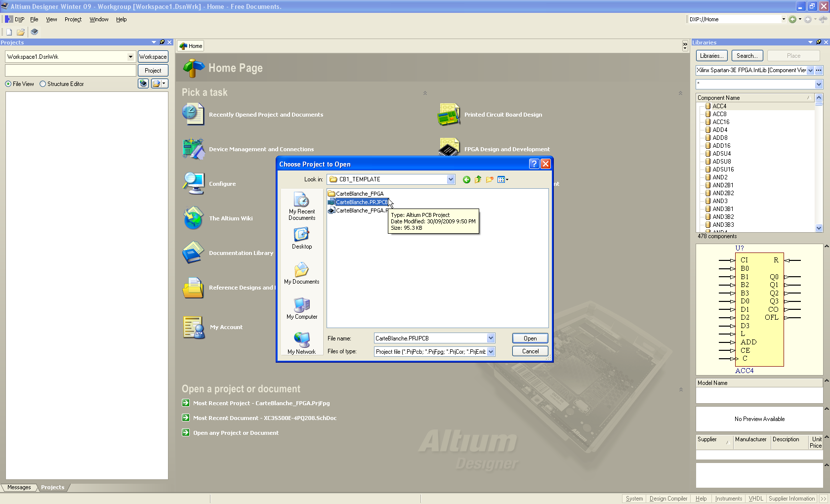Click the navigation Back arrow in address toolbar
Screen dimensions: 830x504
tap(792, 19)
